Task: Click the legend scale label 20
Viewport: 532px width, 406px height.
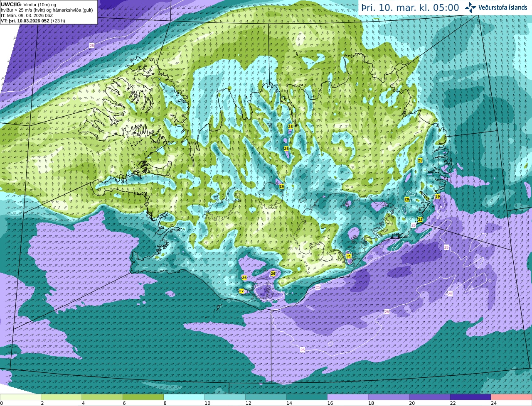Action: pyautogui.click(x=412, y=403)
